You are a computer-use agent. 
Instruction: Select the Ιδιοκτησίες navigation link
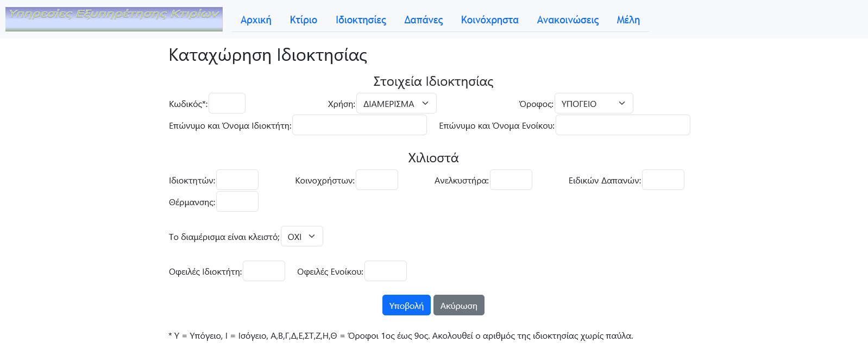click(360, 20)
